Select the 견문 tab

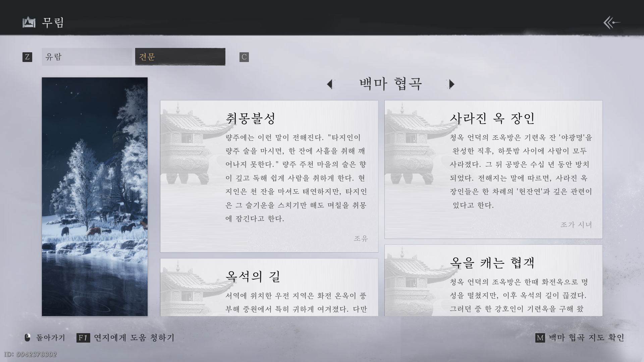click(180, 57)
